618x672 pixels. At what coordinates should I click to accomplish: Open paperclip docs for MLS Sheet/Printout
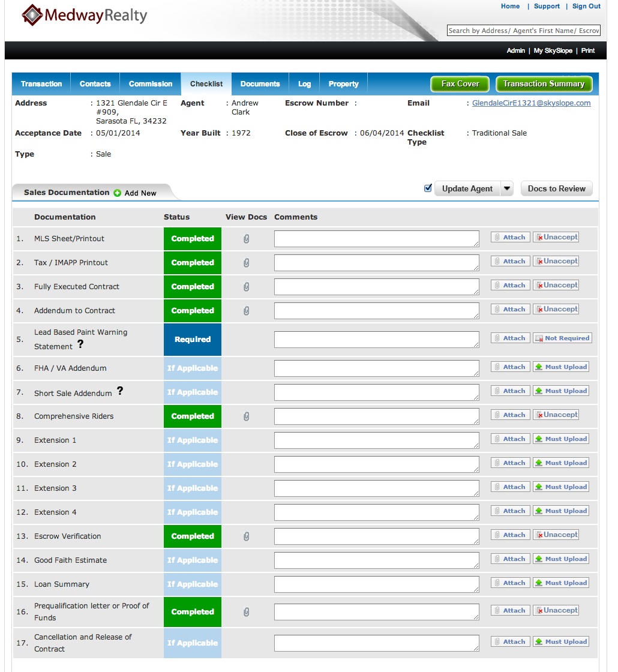pos(246,239)
